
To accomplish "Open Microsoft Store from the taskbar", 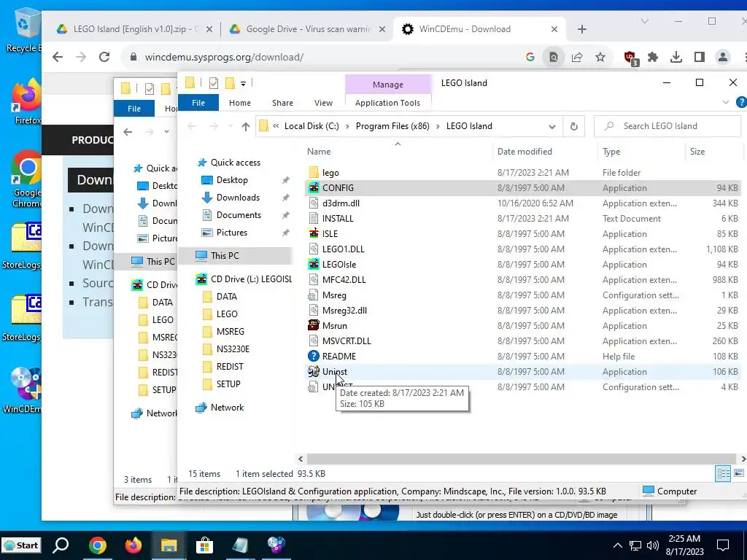I will click(204, 545).
